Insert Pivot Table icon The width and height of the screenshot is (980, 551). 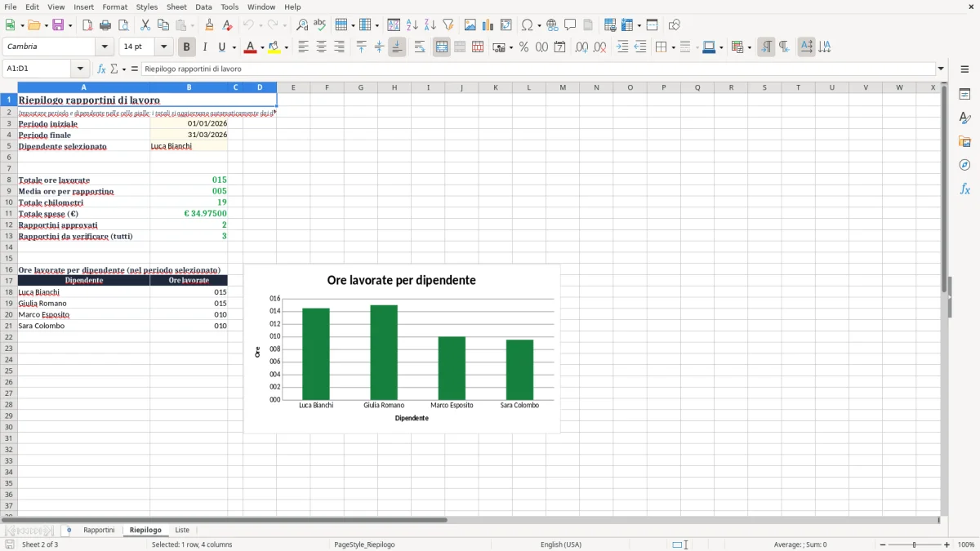(506, 25)
